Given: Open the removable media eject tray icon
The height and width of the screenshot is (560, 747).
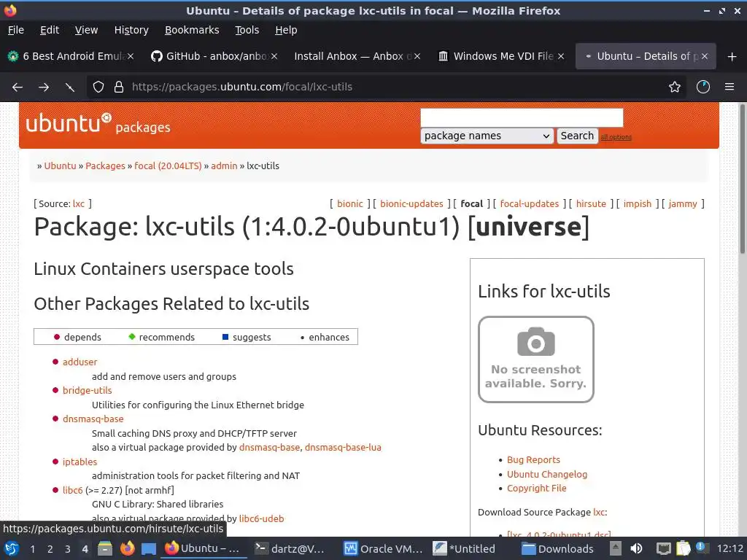Looking at the screenshot, I should (616, 548).
